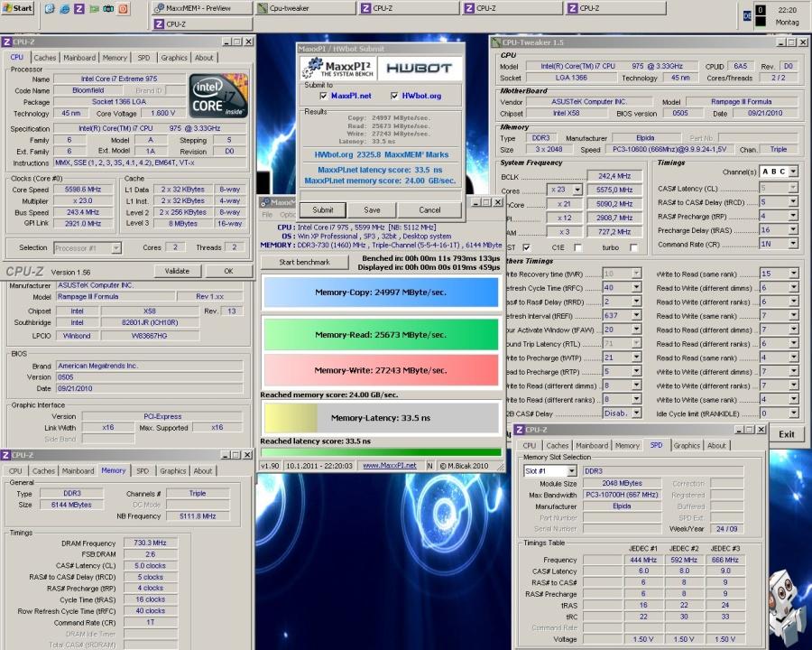This screenshot has width=812, height=650.
Task: Launch Internet Explorer from quick launch
Action: (64, 8)
